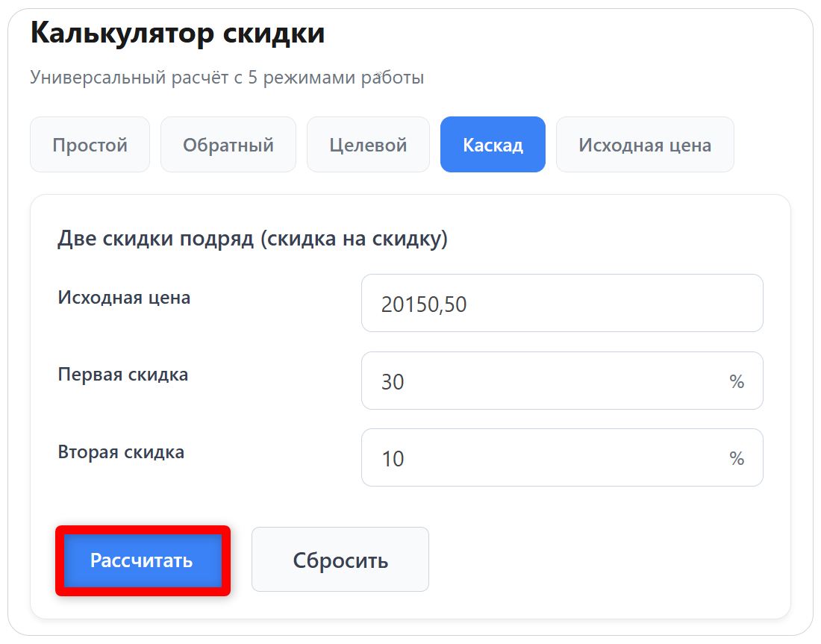This screenshot has height=644, width=821.
Task: Click the Вторая скидка label text
Action: 119,451
